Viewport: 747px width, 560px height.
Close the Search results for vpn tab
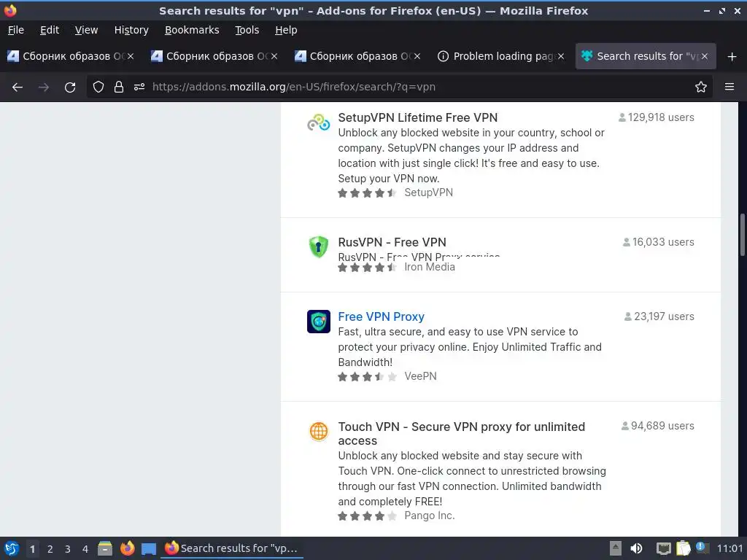pos(705,56)
